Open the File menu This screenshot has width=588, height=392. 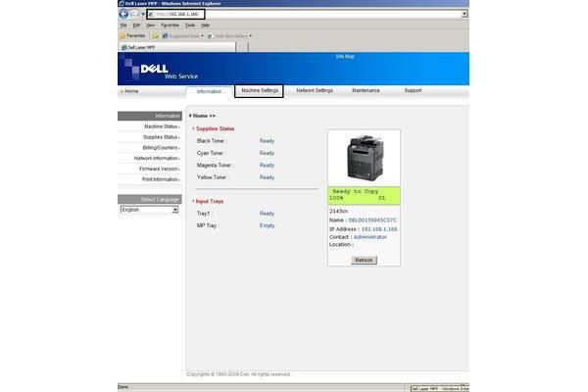pos(123,25)
